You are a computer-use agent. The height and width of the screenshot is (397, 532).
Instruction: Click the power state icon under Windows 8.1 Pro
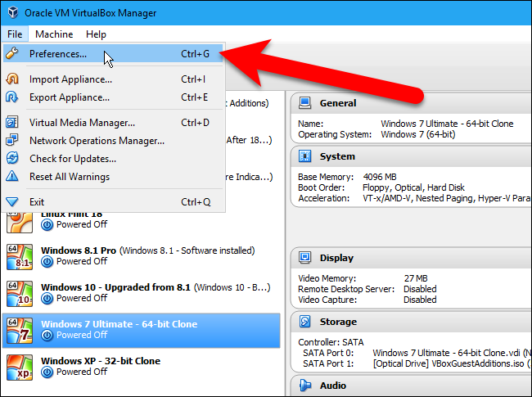pos(47,262)
